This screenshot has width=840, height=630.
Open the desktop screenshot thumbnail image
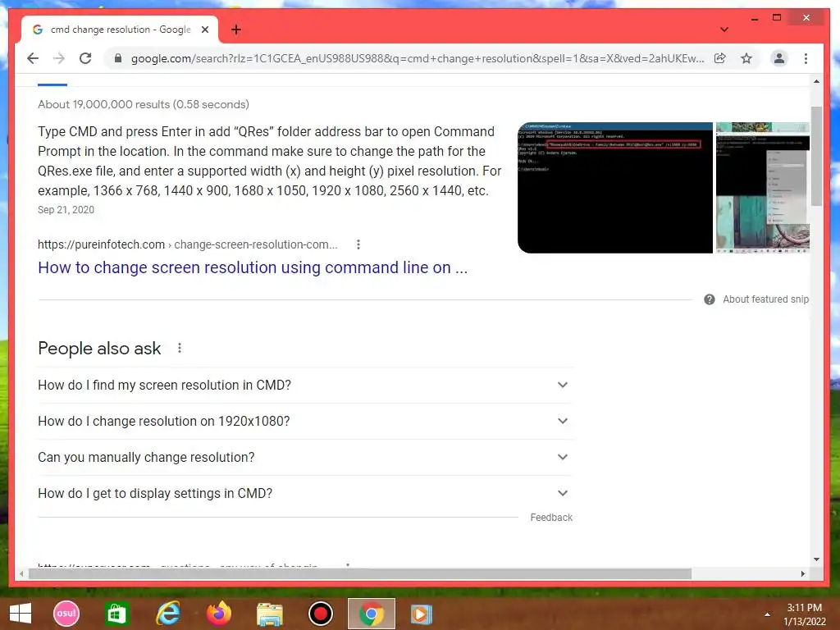point(763,188)
